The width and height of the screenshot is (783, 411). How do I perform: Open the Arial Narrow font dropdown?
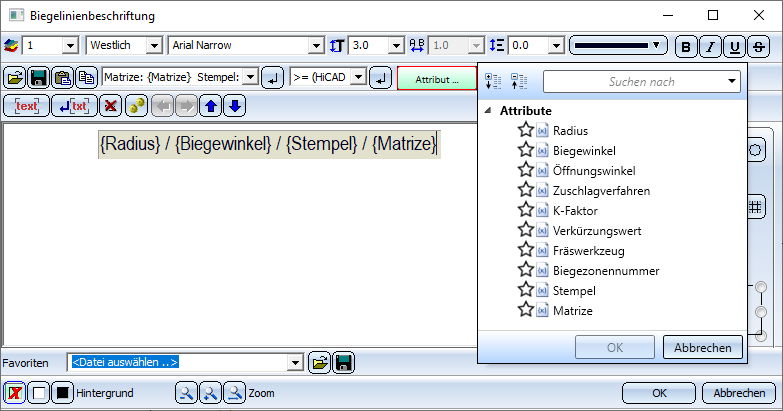pos(316,45)
